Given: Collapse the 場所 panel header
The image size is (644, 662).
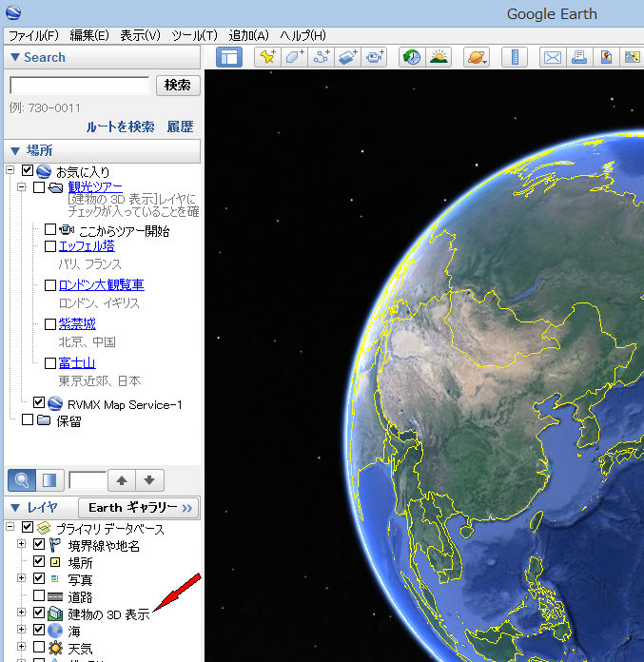Looking at the screenshot, I should 14,151.
